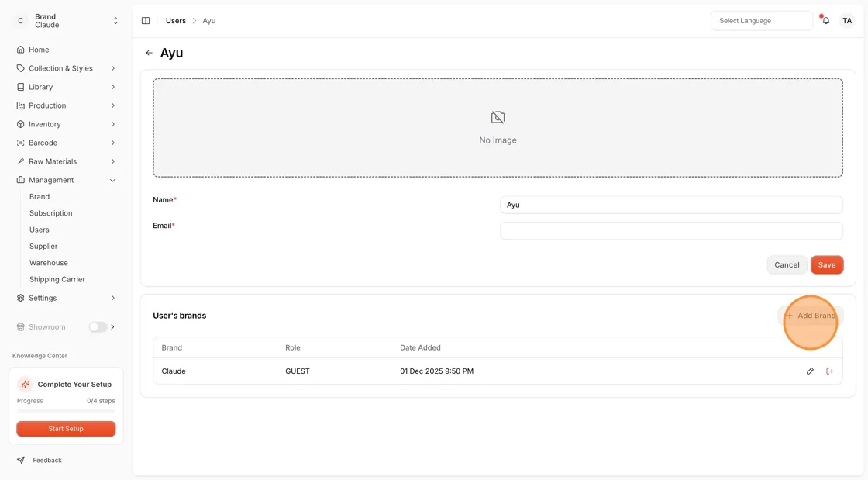Click the Name input field
The height and width of the screenshot is (480, 868).
[671, 205]
